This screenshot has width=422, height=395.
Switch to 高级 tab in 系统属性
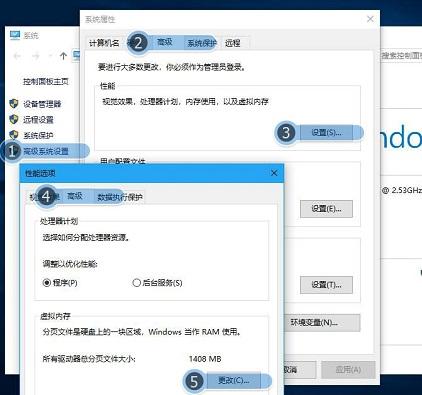click(x=165, y=42)
